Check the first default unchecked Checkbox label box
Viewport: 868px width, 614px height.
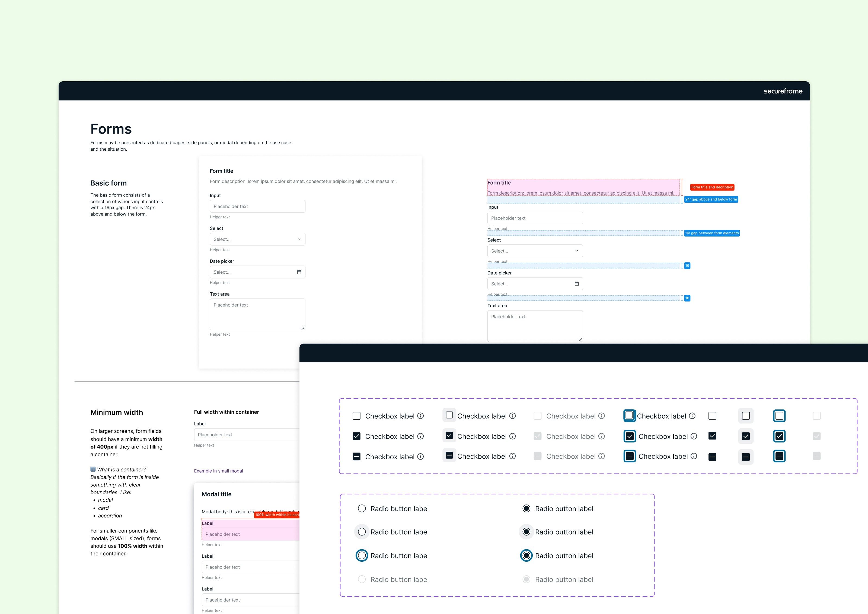click(x=356, y=416)
